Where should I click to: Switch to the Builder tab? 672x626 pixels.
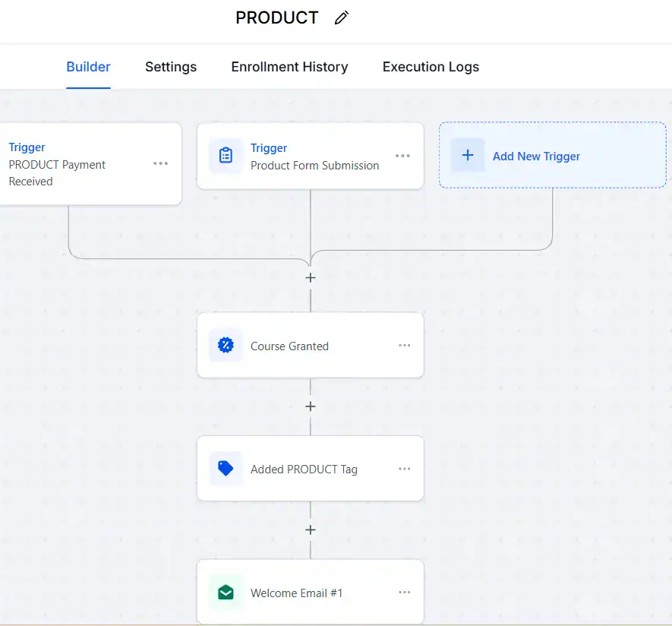[88, 67]
